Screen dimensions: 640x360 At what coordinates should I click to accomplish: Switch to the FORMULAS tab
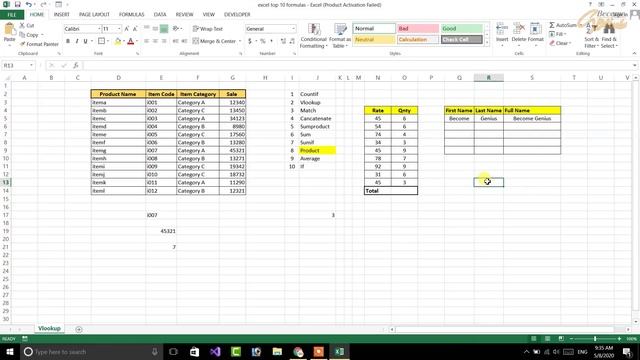[131, 15]
